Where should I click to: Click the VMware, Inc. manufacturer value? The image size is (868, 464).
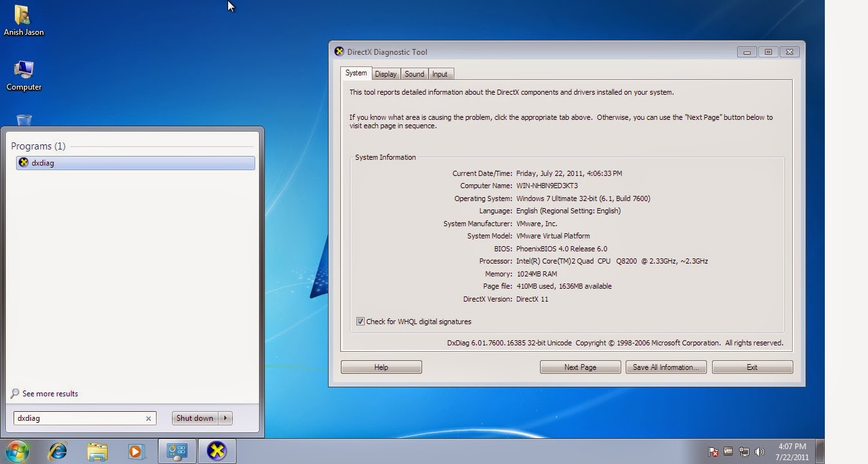click(x=537, y=224)
